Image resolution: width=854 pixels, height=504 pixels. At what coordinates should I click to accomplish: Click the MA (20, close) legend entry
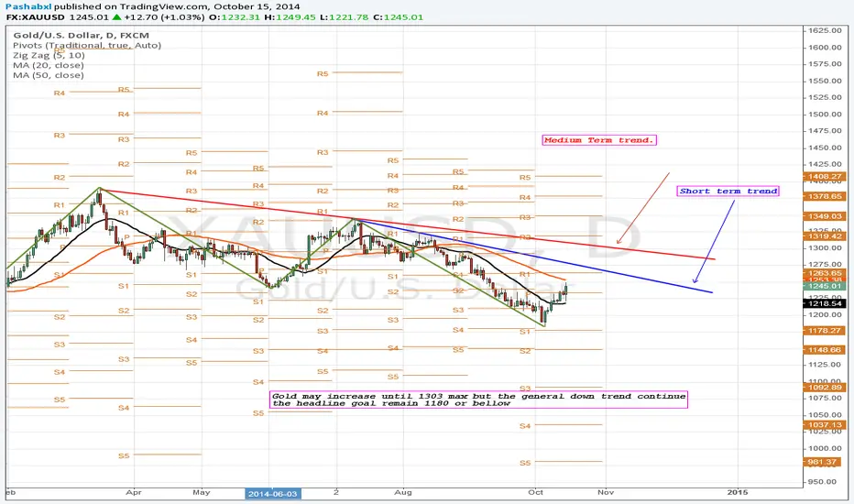(x=49, y=65)
